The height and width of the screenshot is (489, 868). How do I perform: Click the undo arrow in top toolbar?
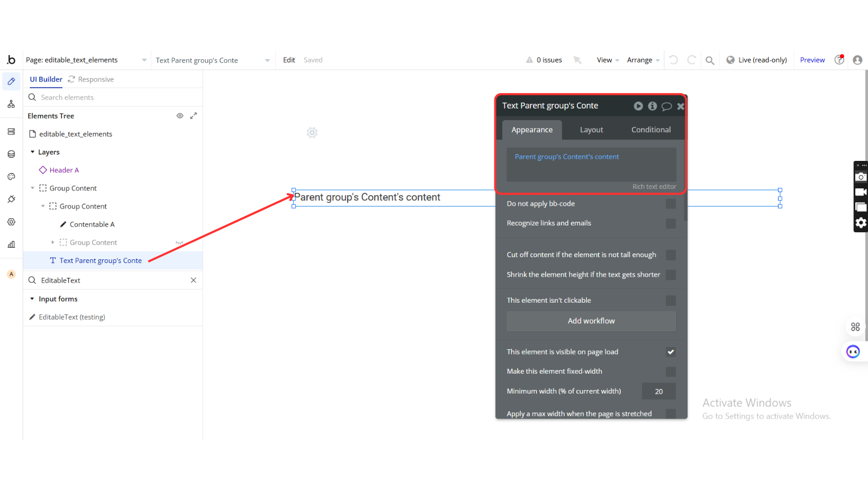click(673, 60)
